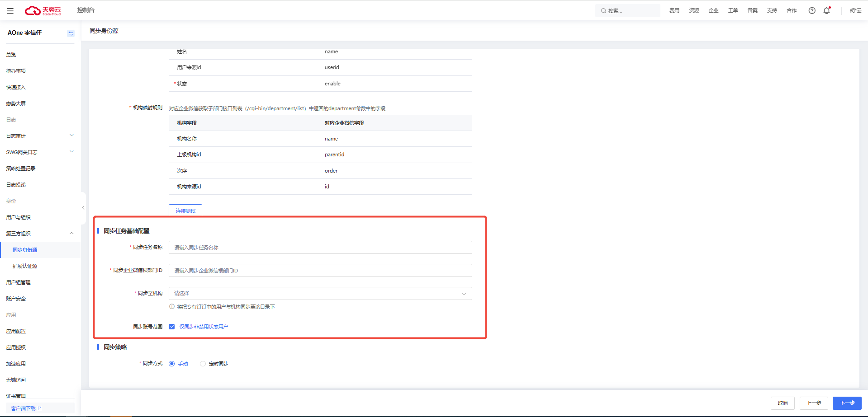Click the 机构来源id table cell

189,187
